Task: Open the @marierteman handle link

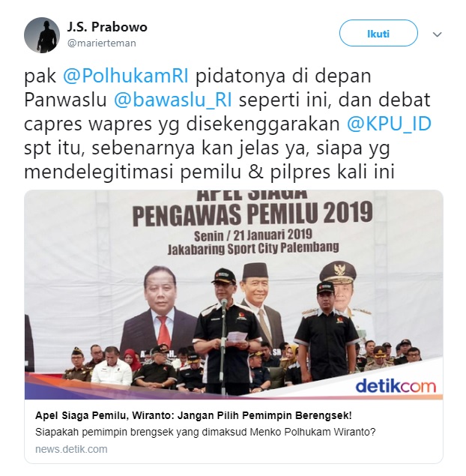Action: point(102,43)
